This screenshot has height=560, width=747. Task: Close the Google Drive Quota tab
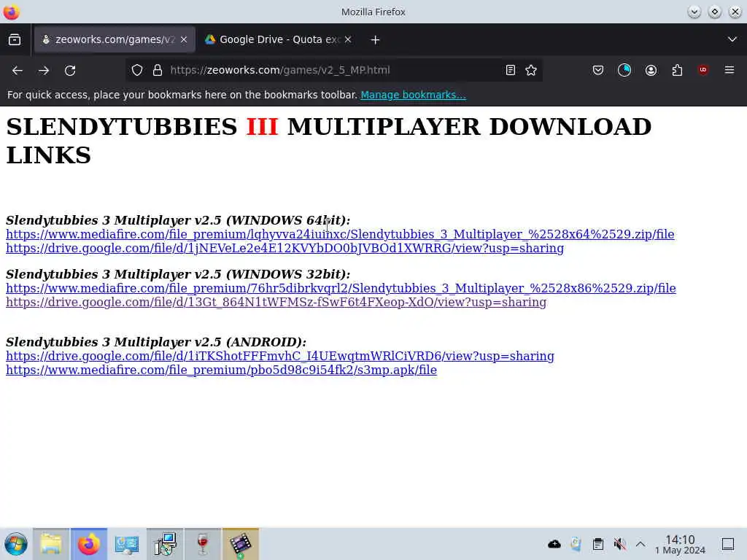tap(348, 39)
